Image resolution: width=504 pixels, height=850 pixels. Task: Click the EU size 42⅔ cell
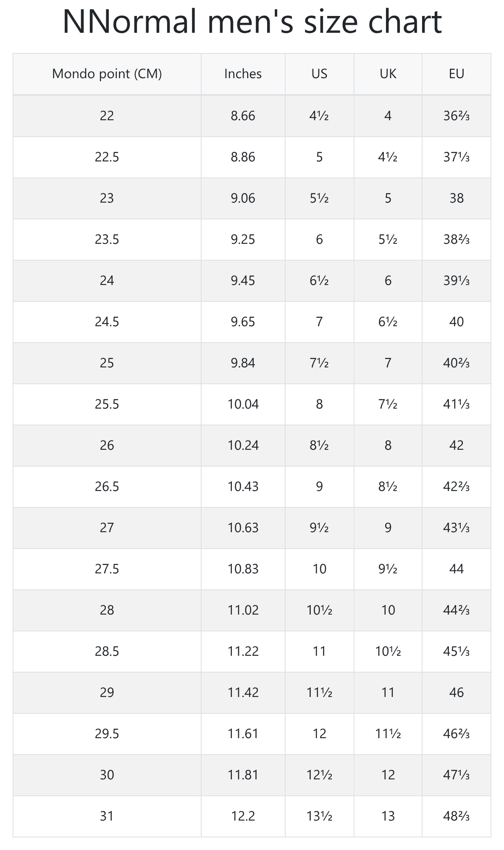coord(456,486)
